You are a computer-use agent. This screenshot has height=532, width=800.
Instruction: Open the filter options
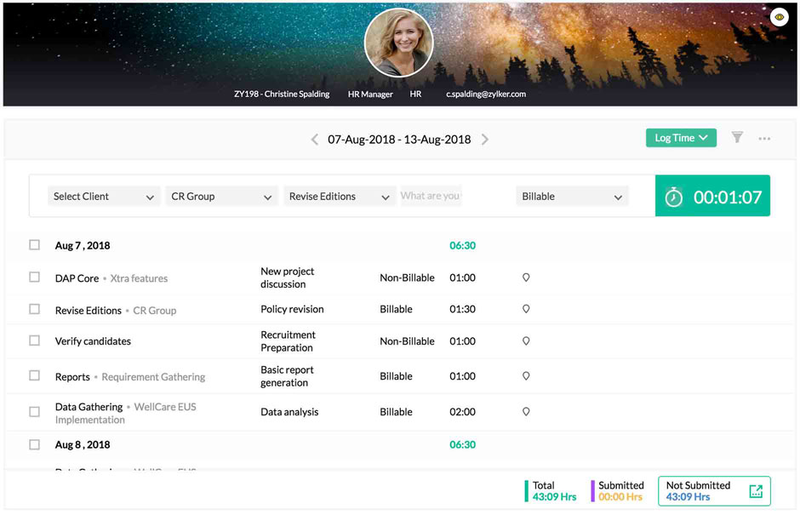tap(737, 138)
